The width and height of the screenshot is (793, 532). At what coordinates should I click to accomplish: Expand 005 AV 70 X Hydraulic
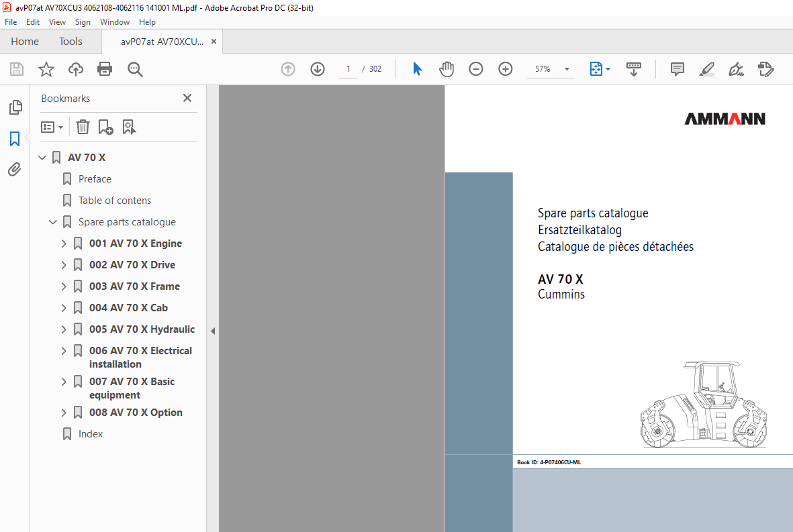click(x=64, y=329)
